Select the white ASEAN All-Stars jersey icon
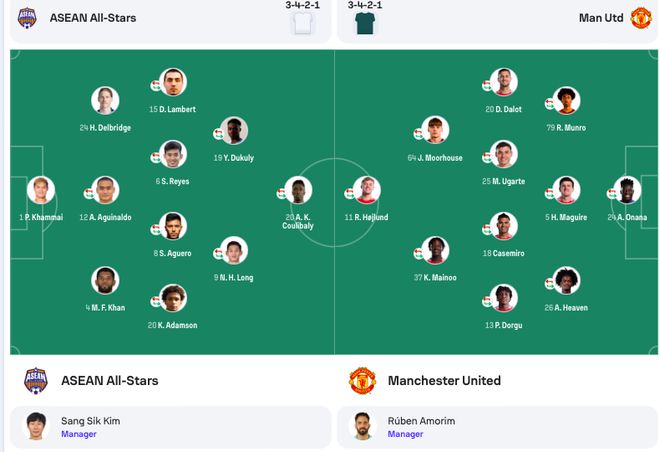This screenshot has width=660, height=452. pyautogui.click(x=302, y=24)
